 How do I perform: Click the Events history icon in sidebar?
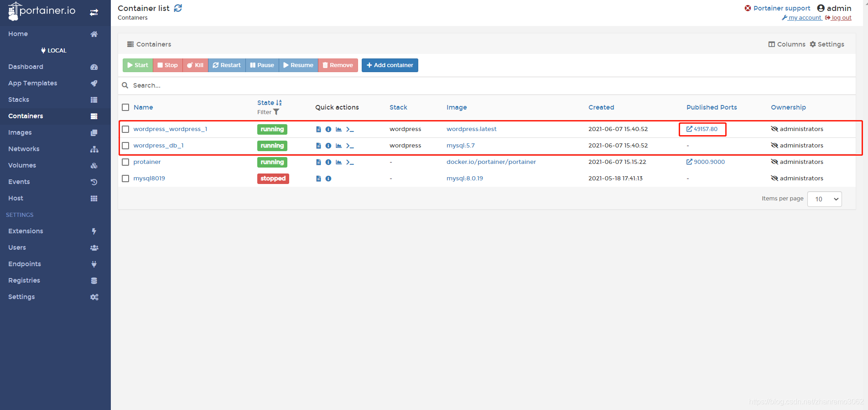point(94,182)
